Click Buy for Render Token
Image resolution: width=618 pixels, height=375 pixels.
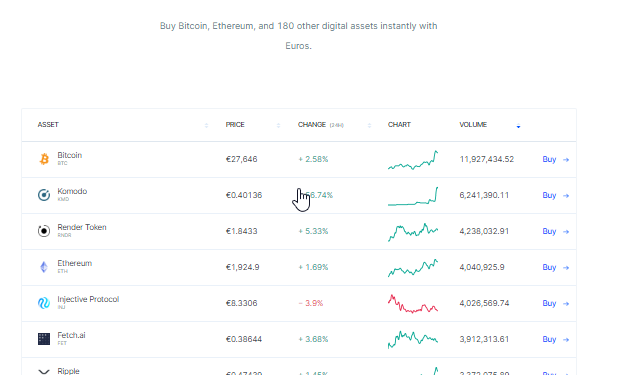(x=549, y=231)
